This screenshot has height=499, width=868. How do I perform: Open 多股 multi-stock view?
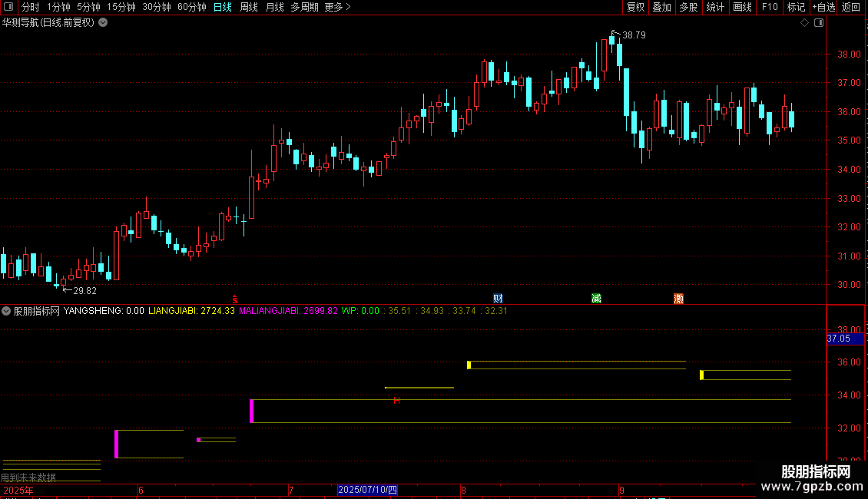point(688,7)
